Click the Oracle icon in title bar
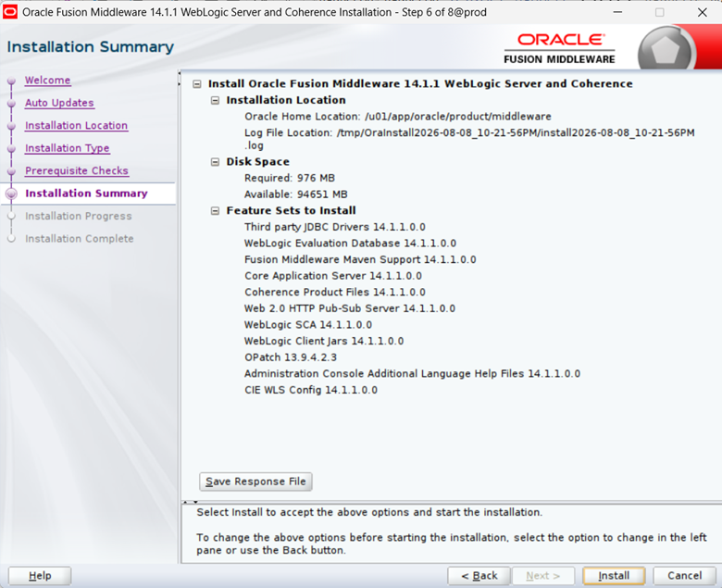This screenshot has height=588, width=722. [9, 12]
